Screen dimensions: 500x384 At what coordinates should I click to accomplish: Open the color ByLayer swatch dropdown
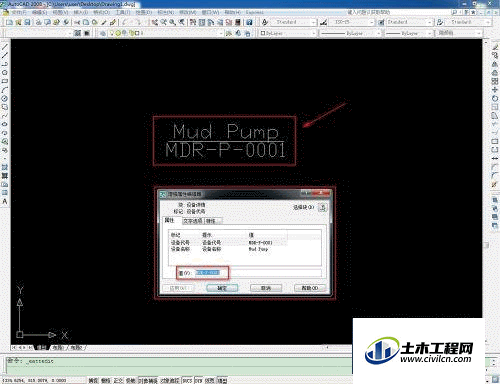pos(313,33)
